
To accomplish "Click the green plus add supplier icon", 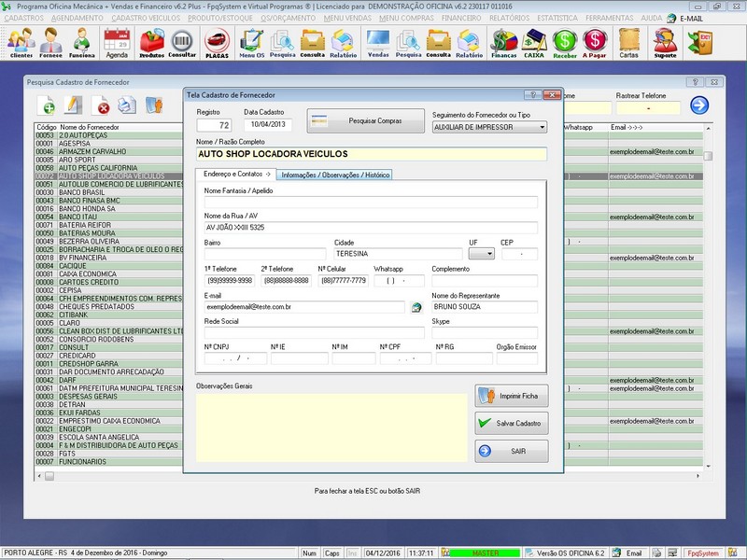I will [47, 105].
